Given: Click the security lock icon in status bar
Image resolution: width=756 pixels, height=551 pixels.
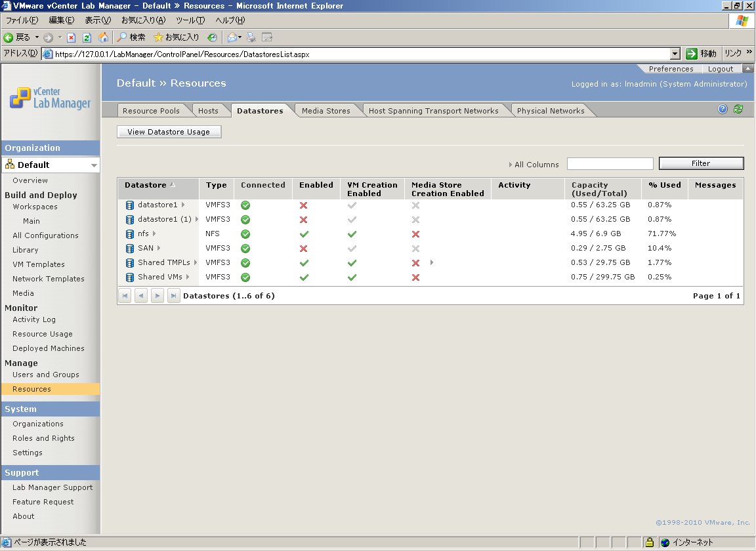Looking at the screenshot, I should [x=650, y=542].
